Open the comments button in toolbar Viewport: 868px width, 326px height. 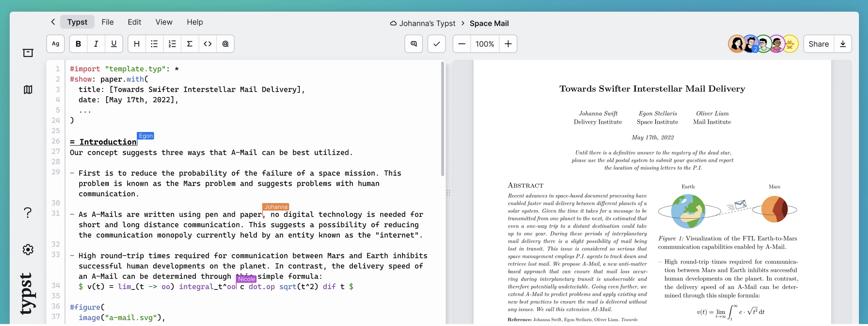(414, 44)
